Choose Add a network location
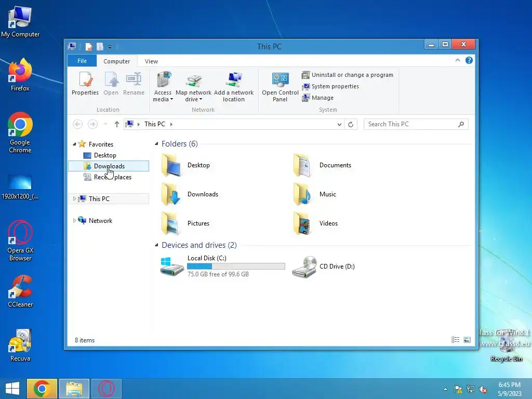This screenshot has height=399, width=532. [234, 87]
